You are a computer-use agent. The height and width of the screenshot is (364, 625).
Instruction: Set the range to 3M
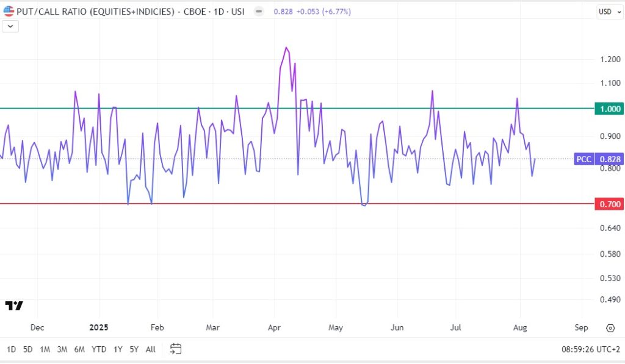[62, 349]
